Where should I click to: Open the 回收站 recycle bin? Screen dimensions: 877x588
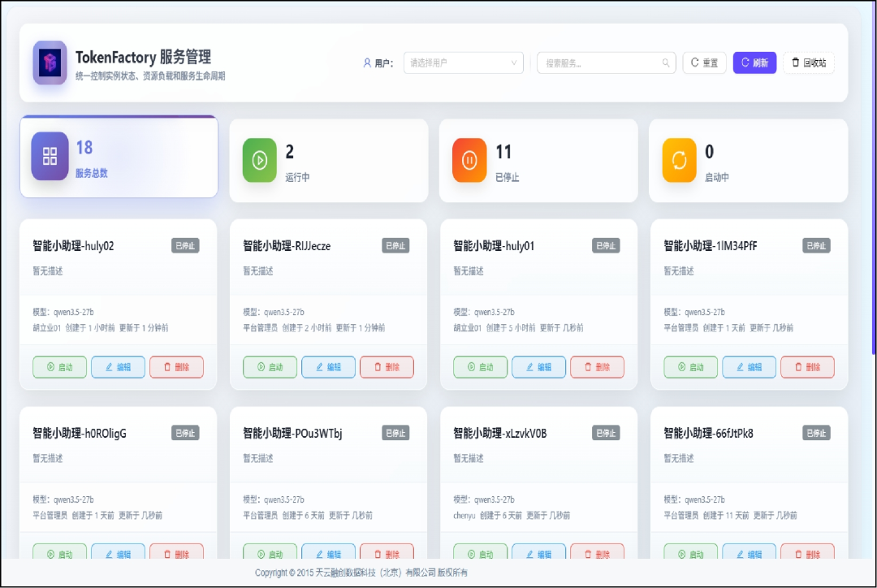[809, 63]
